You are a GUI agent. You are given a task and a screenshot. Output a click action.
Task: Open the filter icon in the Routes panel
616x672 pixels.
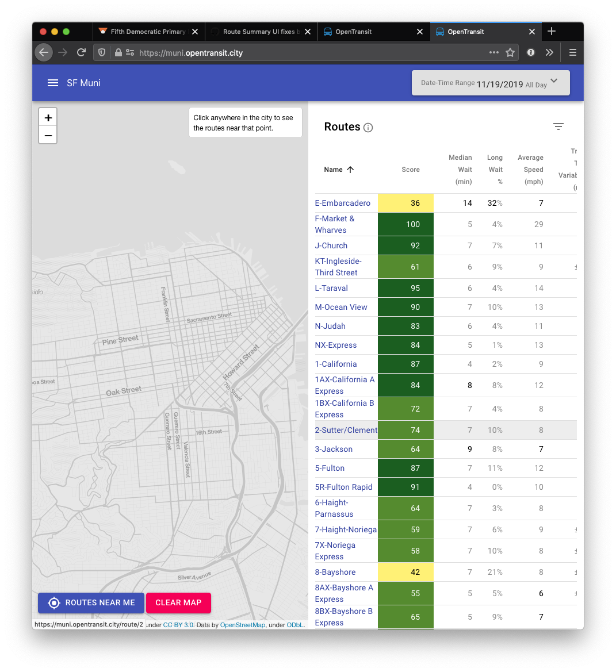(558, 126)
